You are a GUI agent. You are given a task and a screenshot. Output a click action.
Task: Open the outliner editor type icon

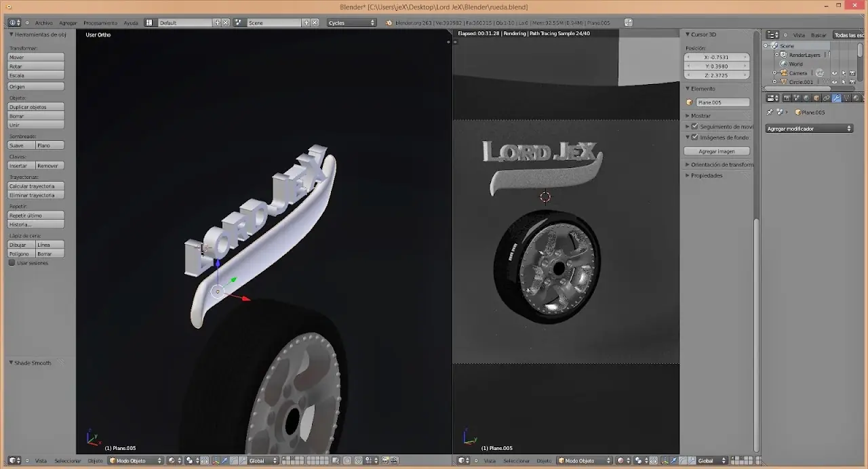coord(771,35)
